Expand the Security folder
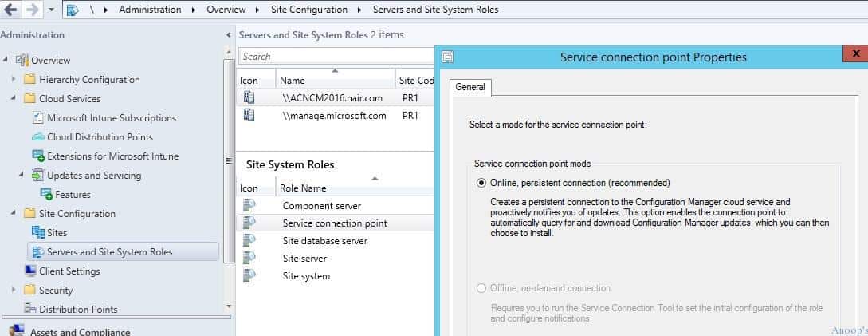The image size is (868, 336). (14, 290)
